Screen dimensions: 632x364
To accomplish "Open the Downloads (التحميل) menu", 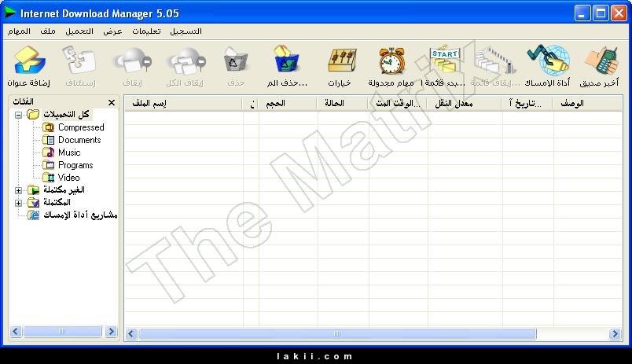I will point(79,31).
